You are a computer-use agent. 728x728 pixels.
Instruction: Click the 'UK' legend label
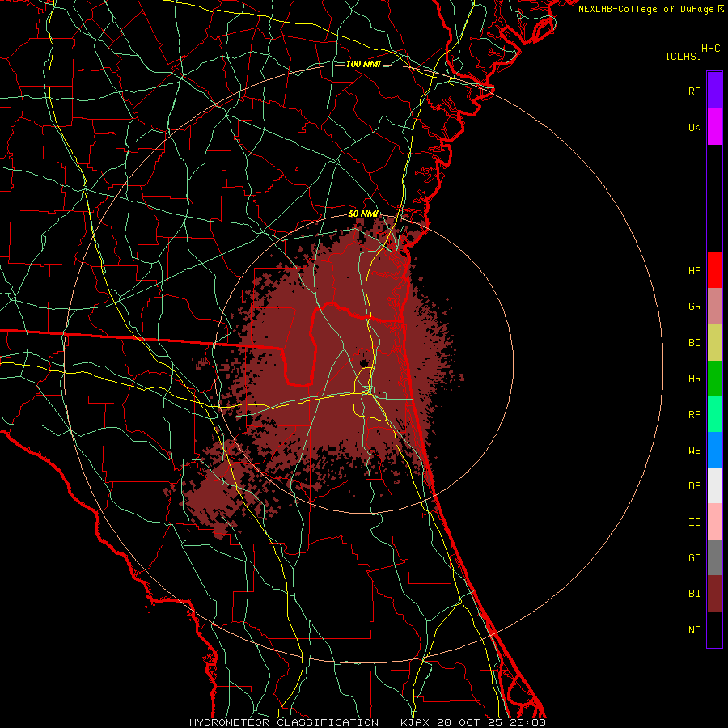click(694, 127)
